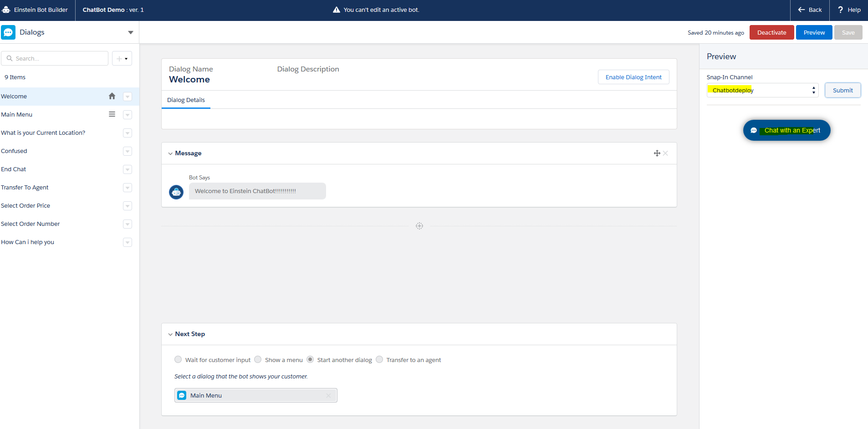The image size is (868, 429).
Task: Click the move handle icon on Message card
Action: coord(657,153)
